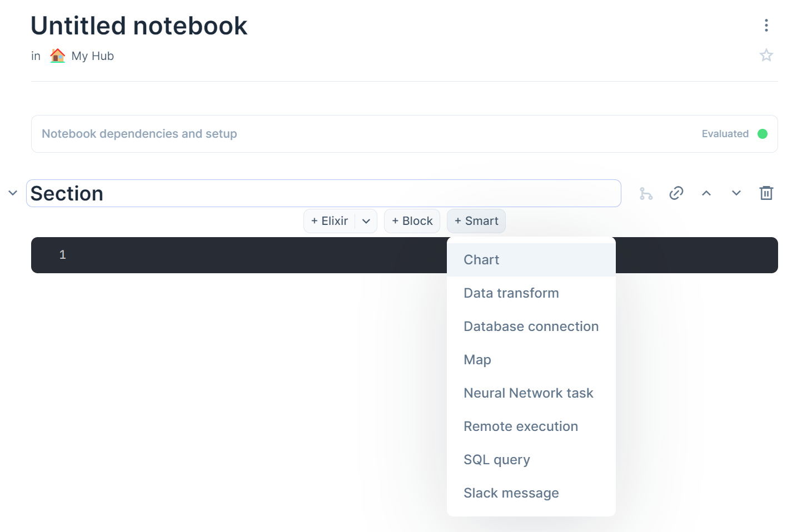
Task: Focus the code editor at line 1
Action: (404, 255)
